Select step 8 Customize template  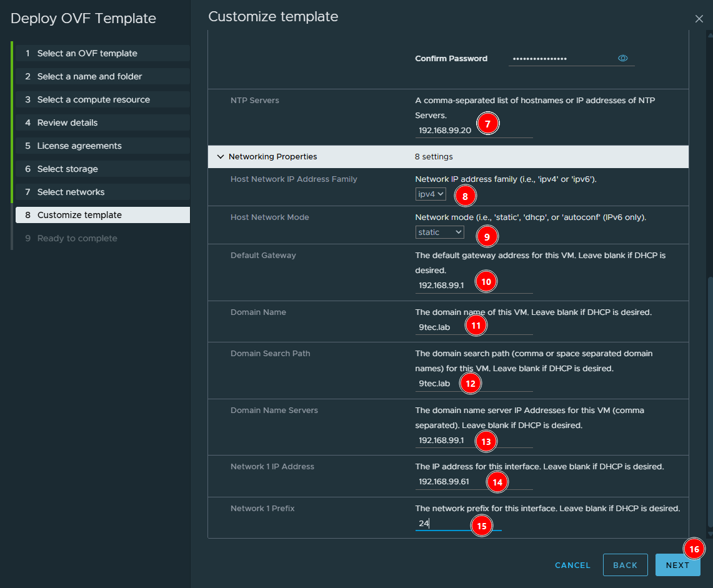point(102,215)
